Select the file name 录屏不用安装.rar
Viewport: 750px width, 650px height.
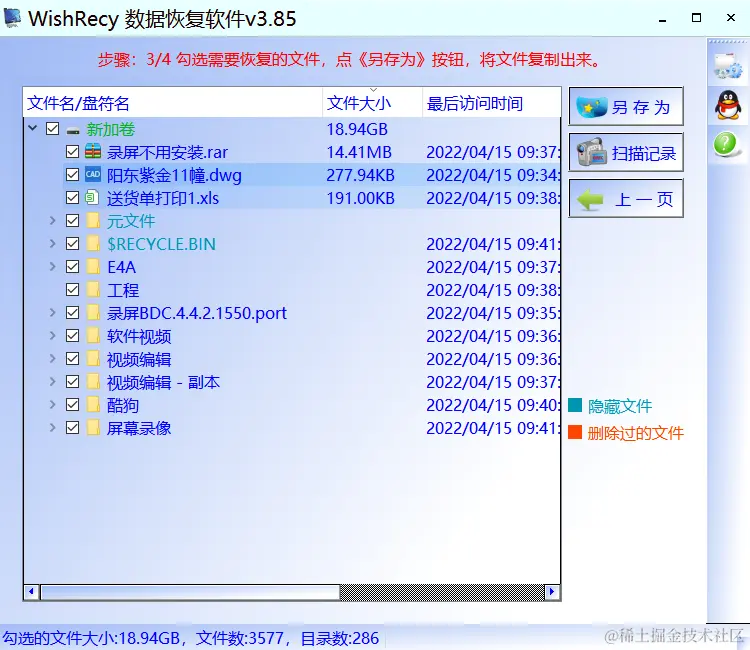(167, 152)
